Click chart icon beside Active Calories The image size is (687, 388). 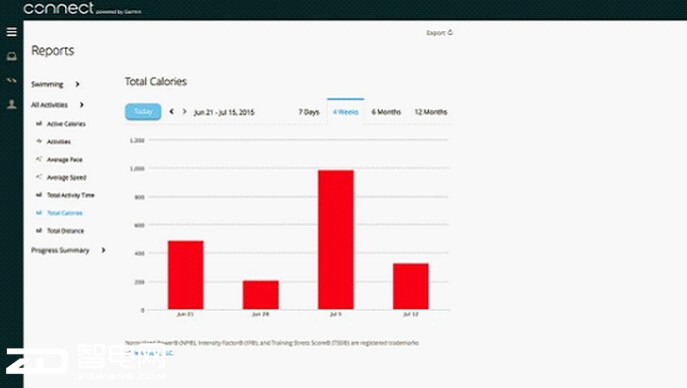(39, 123)
